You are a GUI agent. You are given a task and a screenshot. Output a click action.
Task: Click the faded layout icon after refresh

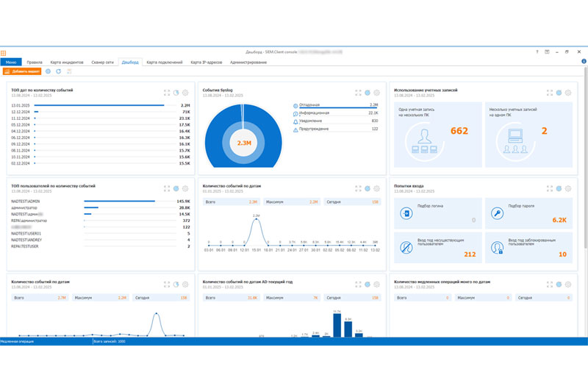pos(69,71)
